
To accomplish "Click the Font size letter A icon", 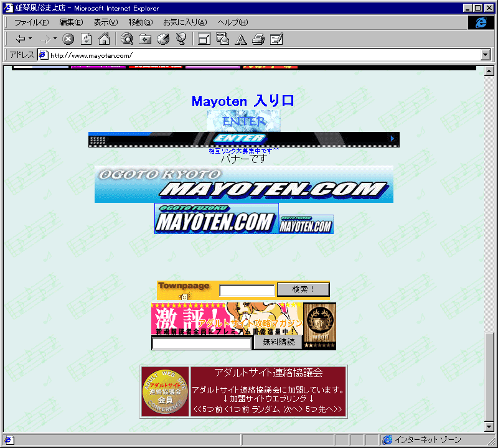I will click(x=241, y=39).
